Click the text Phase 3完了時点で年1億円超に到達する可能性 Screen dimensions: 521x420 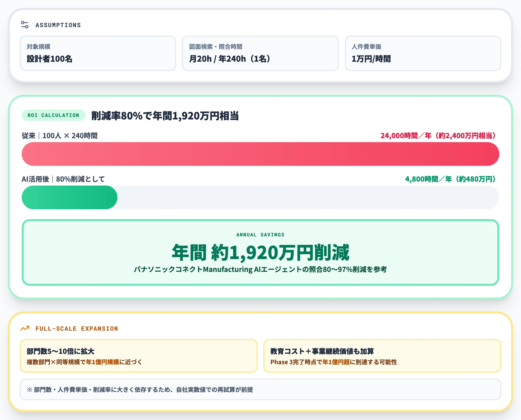tap(334, 362)
